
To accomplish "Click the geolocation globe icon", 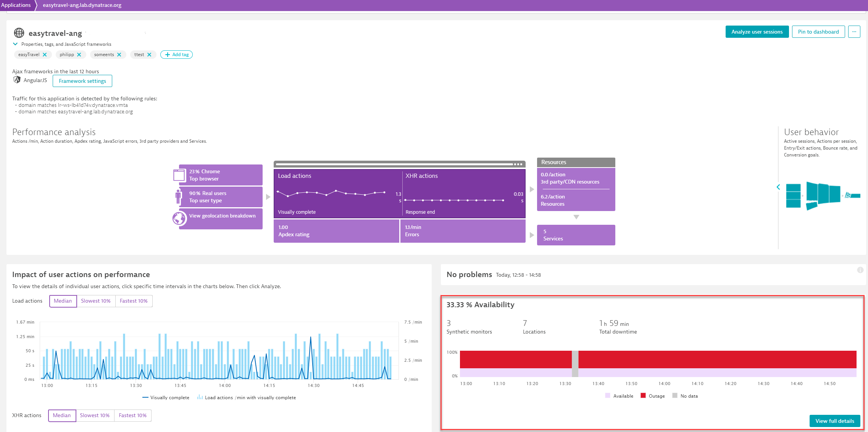I will pyautogui.click(x=179, y=218).
